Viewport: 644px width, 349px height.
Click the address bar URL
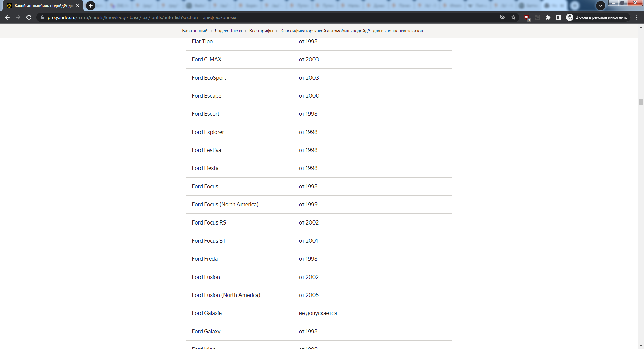[142, 17]
